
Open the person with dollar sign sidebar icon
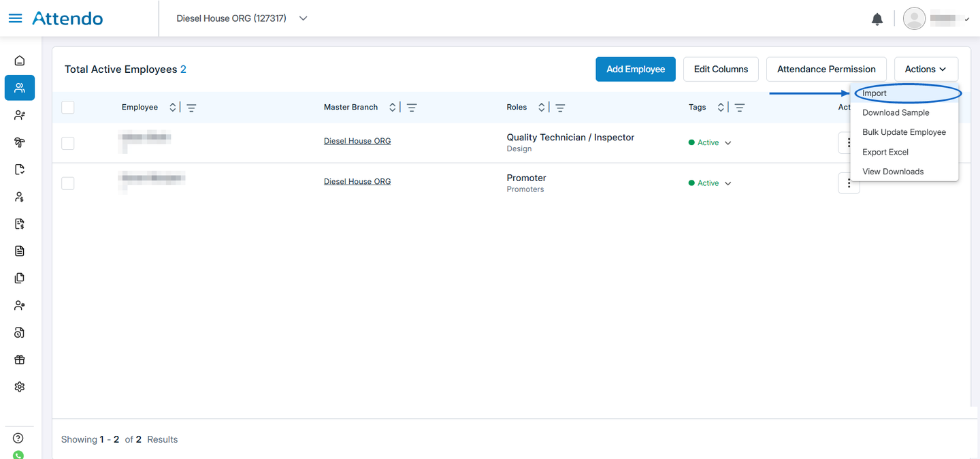[20, 197]
